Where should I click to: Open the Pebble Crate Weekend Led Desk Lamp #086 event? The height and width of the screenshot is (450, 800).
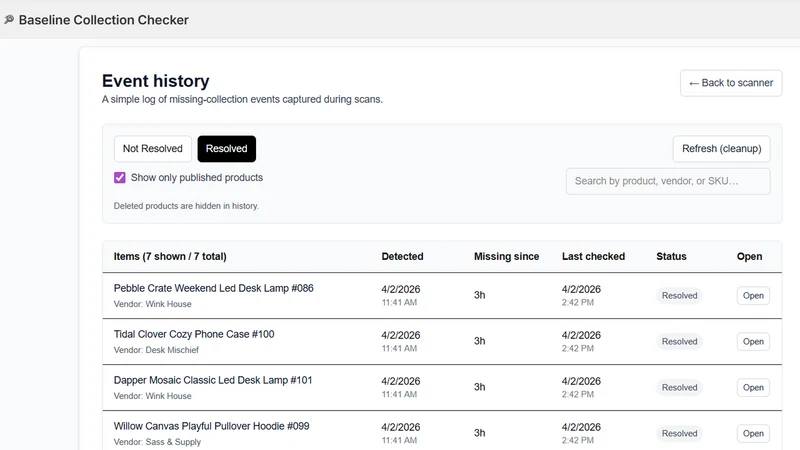[753, 295]
